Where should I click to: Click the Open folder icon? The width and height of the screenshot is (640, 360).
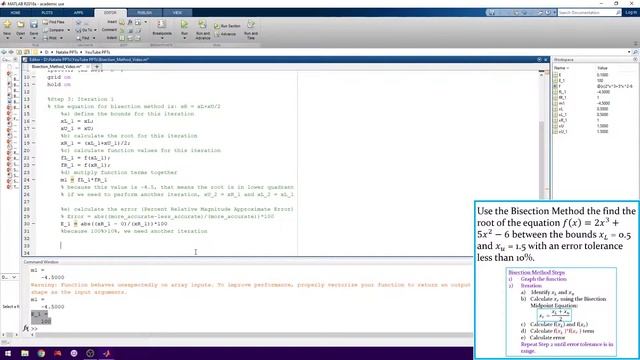click(20, 24)
